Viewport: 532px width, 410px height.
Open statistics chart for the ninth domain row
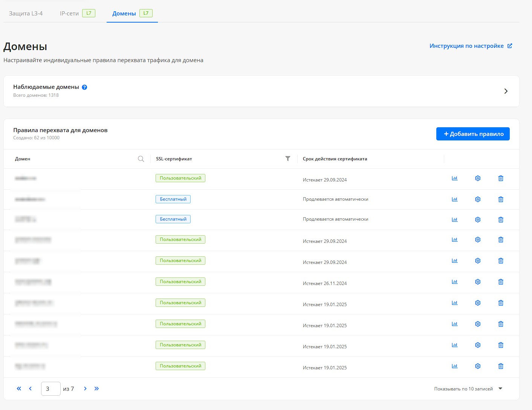click(x=455, y=345)
